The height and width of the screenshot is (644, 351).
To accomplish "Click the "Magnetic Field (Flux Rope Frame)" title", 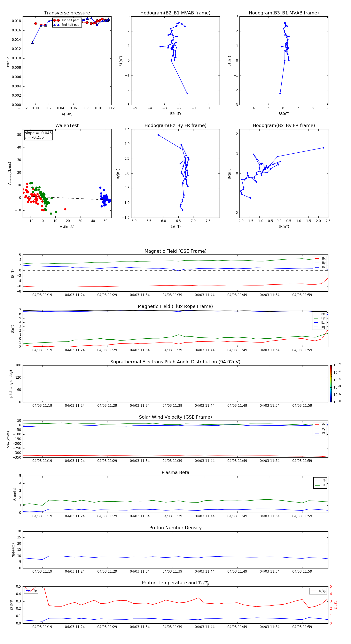I will [x=175, y=307].
